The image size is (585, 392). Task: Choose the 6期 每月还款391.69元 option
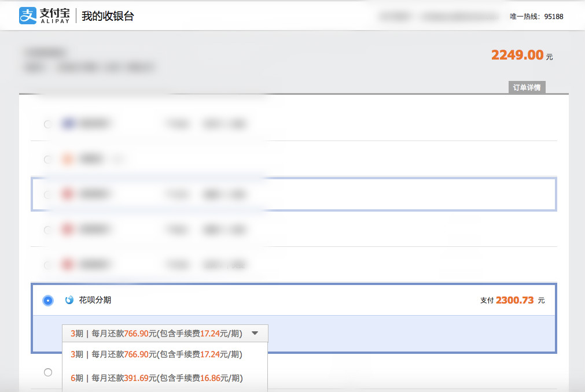coord(165,378)
